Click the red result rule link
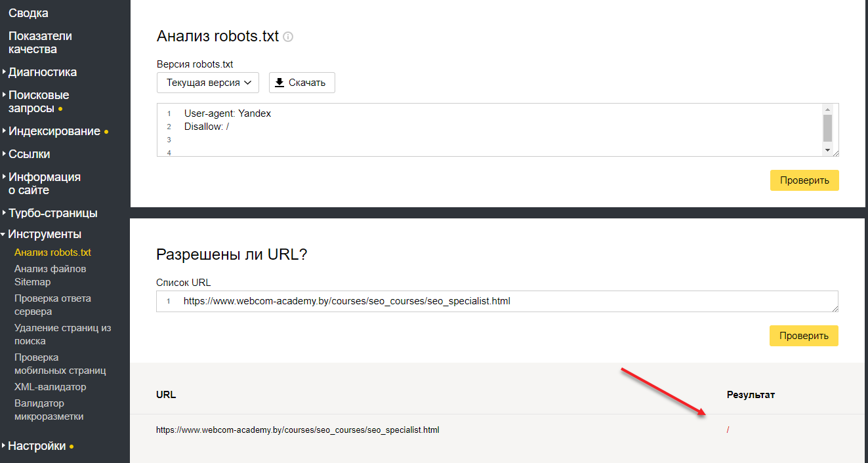868x463 pixels. [x=728, y=430]
